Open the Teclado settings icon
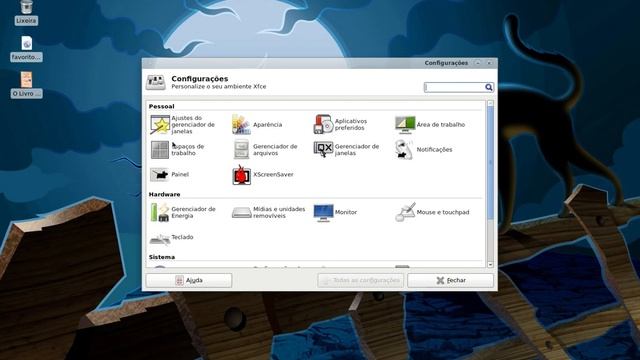The image size is (640, 360). click(x=160, y=239)
